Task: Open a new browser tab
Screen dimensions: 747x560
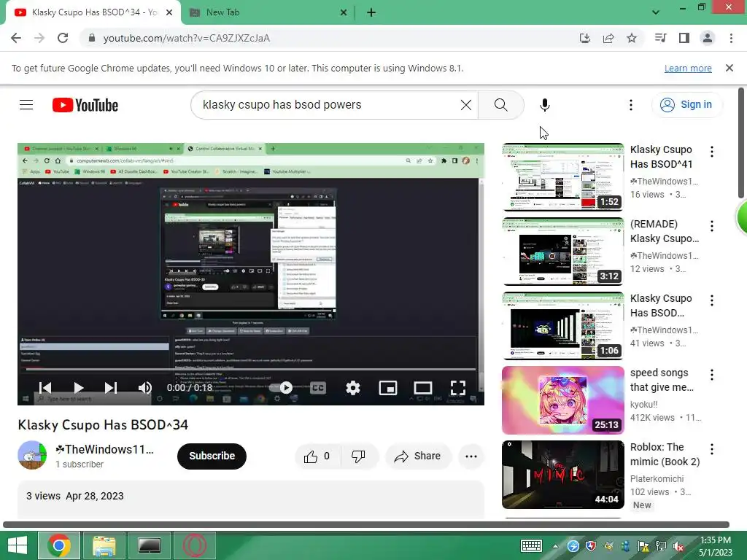Action: 371,13
